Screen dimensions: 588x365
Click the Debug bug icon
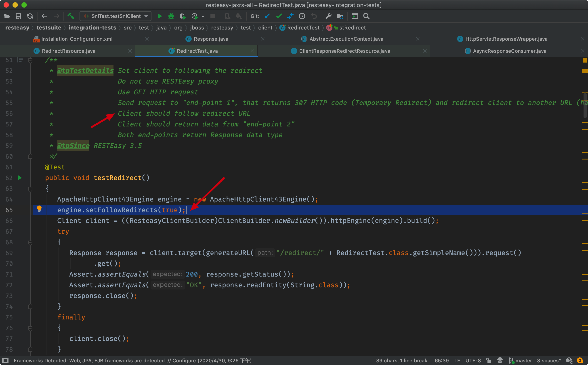171,16
